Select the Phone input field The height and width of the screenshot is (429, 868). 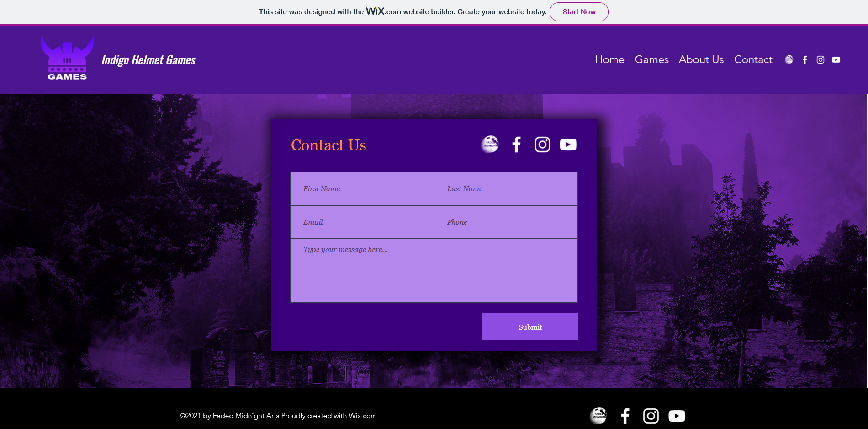click(x=506, y=222)
